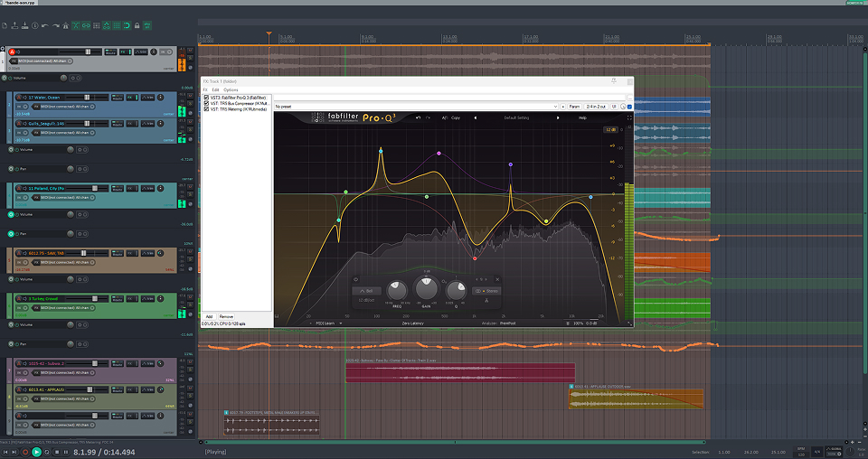Click the UI button in FX window
The image size is (868, 459).
pyautogui.click(x=614, y=107)
